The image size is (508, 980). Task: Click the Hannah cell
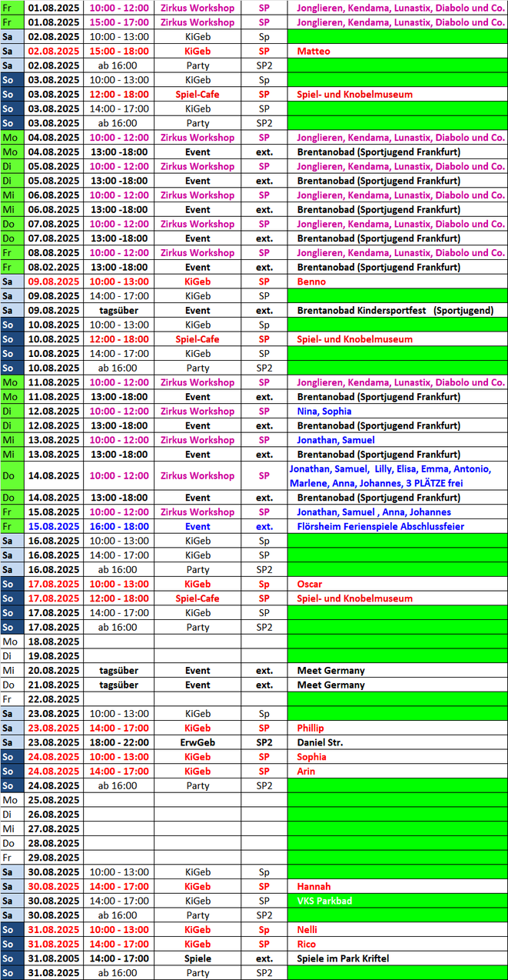point(397,886)
